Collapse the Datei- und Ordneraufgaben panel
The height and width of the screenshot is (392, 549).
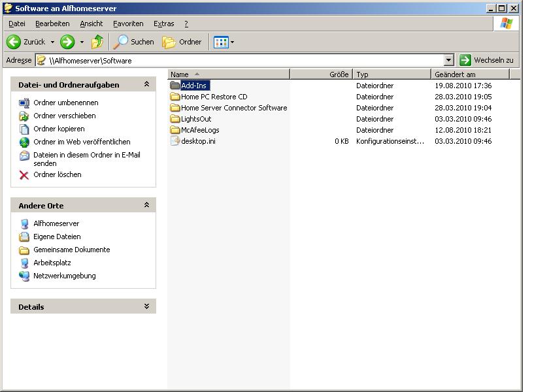pyautogui.click(x=146, y=84)
